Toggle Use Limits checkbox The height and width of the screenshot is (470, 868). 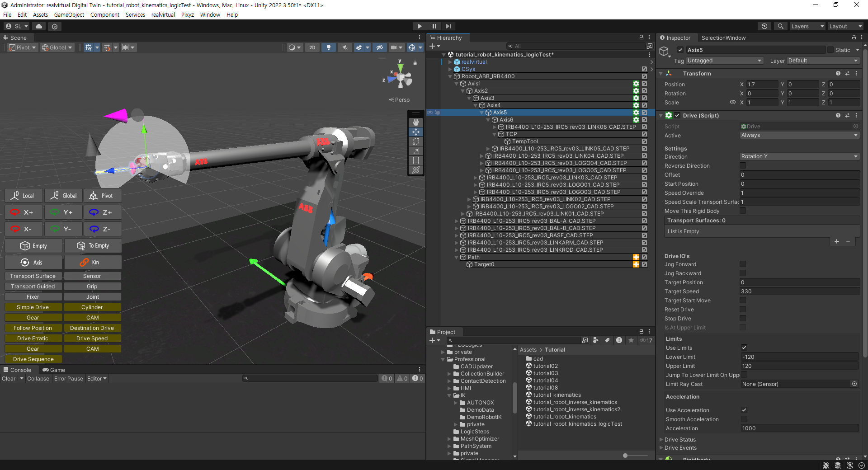pyautogui.click(x=744, y=348)
